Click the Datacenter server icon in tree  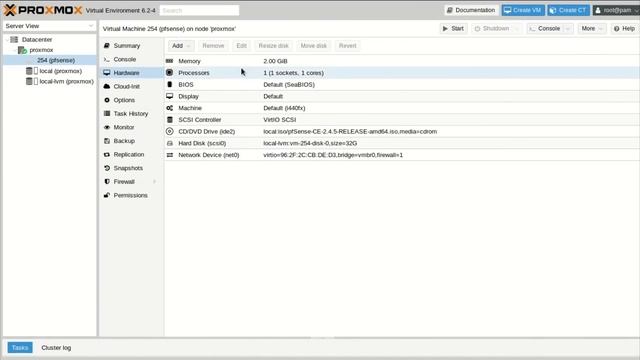point(14,39)
